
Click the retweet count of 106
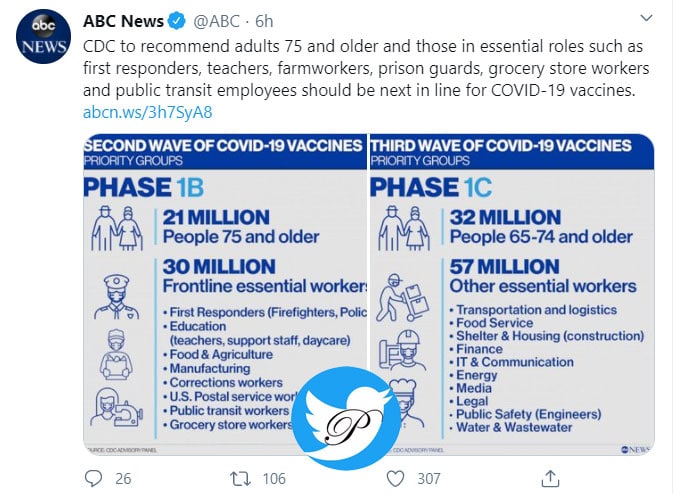pos(271,478)
